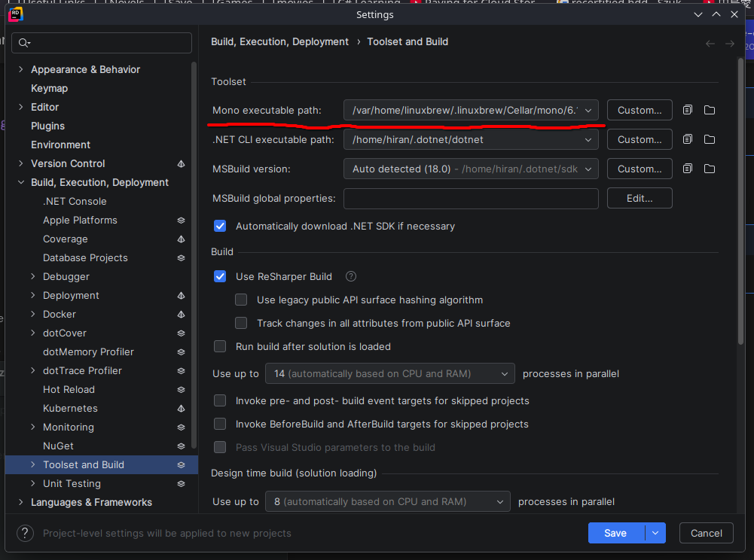
Task: Copy the .NET CLI executable path
Action: [688, 139]
